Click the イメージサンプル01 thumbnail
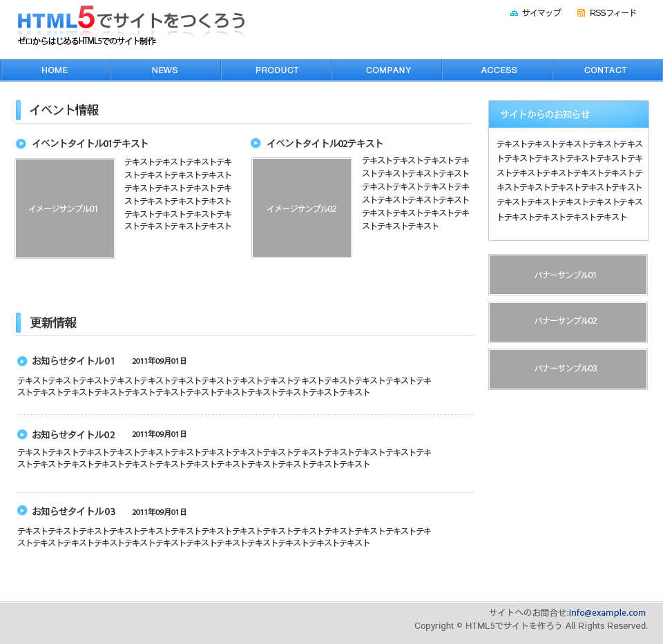Screen dimensions: 663x644 tap(65, 208)
